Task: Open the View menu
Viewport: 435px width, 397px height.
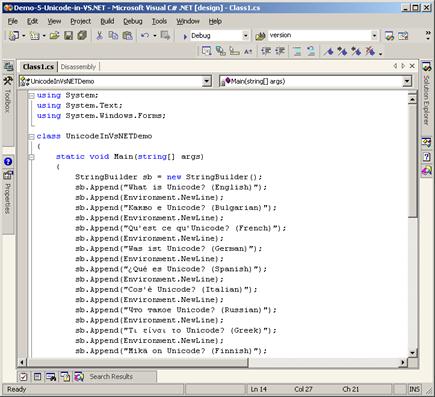Action: (54, 21)
